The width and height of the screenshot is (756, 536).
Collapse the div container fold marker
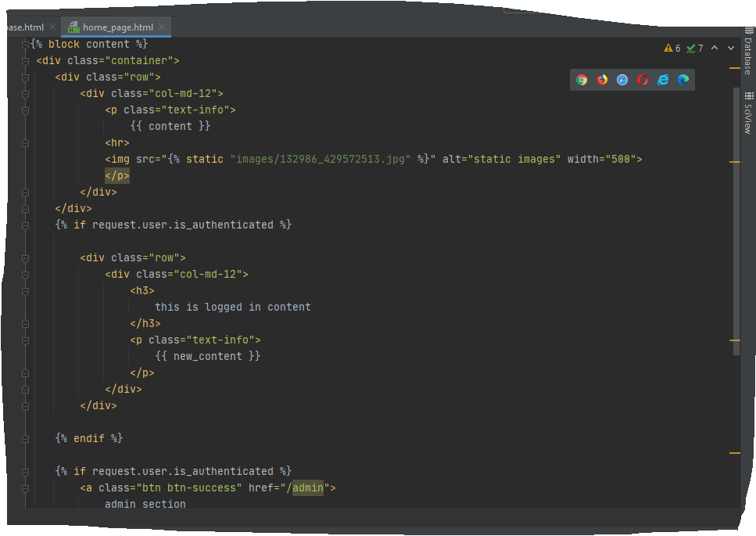[25, 61]
